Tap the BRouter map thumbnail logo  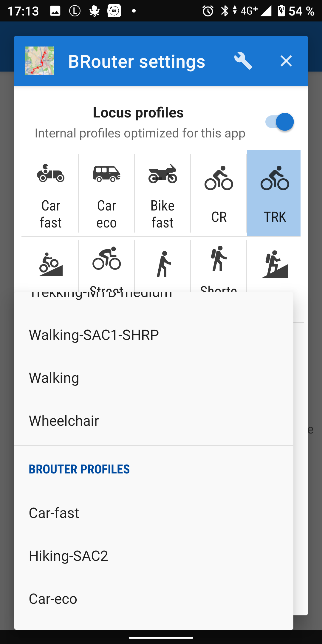(39, 61)
